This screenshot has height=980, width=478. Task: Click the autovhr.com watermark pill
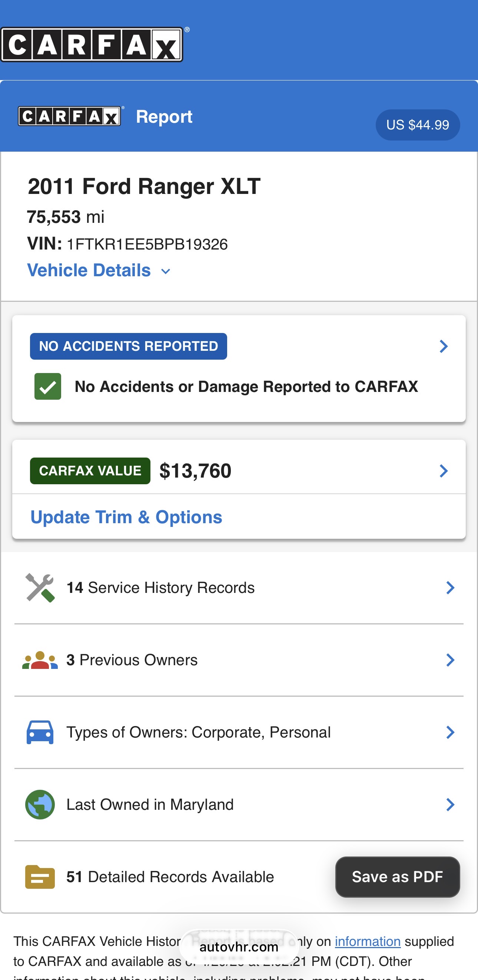239,947
